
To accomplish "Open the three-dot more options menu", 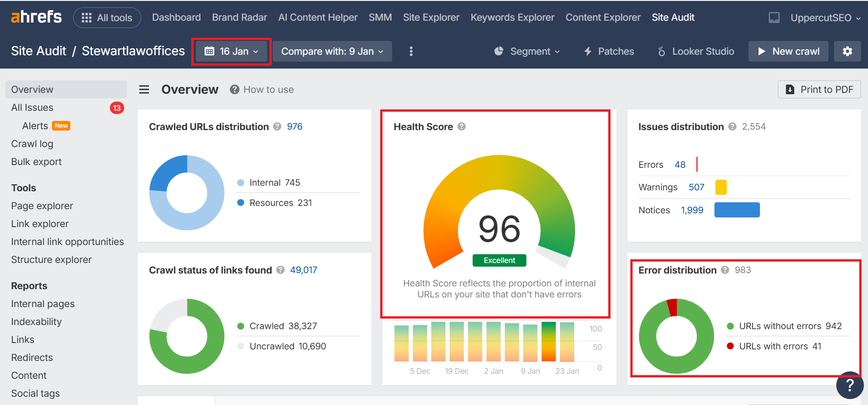I will (x=411, y=51).
